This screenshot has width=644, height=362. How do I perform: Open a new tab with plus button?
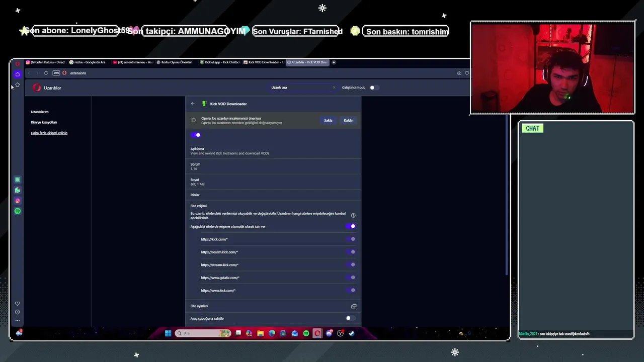click(334, 62)
